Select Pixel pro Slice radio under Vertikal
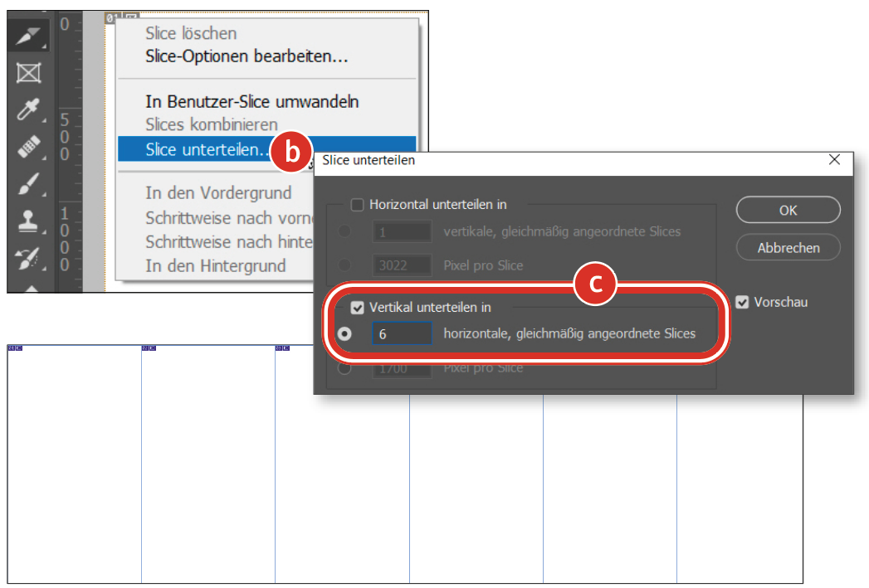Screen dimensions: 869x588 pos(344,368)
